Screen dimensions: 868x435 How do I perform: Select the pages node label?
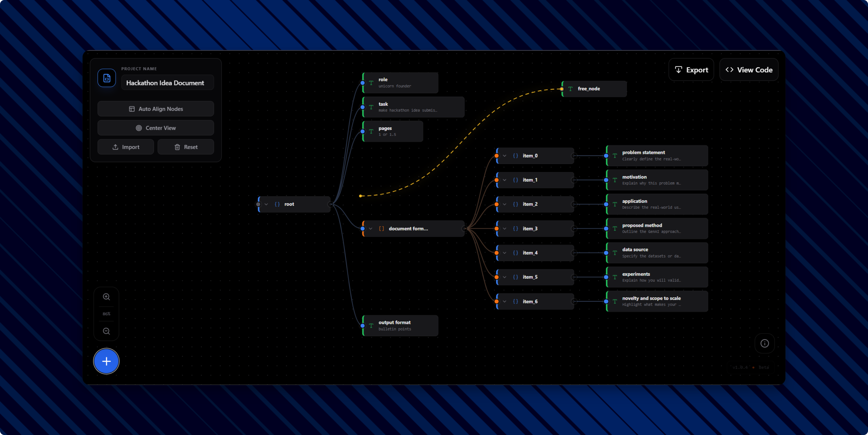click(x=385, y=128)
